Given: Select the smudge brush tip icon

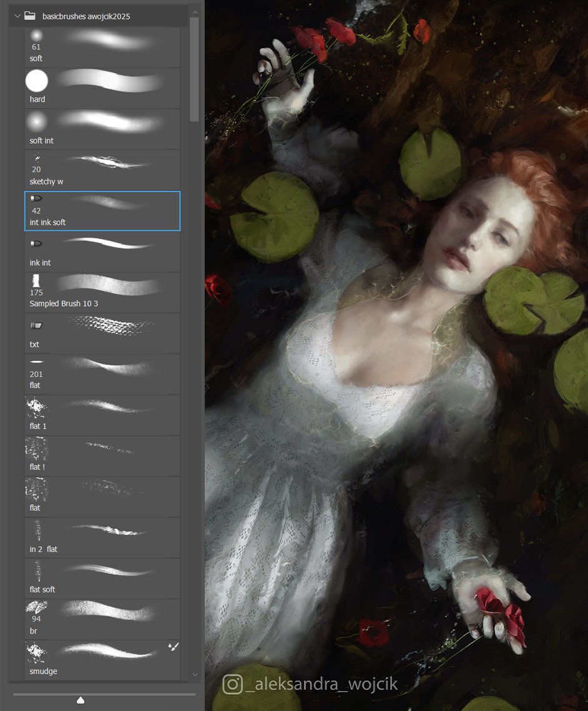Looking at the screenshot, I should click(x=36, y=652).
